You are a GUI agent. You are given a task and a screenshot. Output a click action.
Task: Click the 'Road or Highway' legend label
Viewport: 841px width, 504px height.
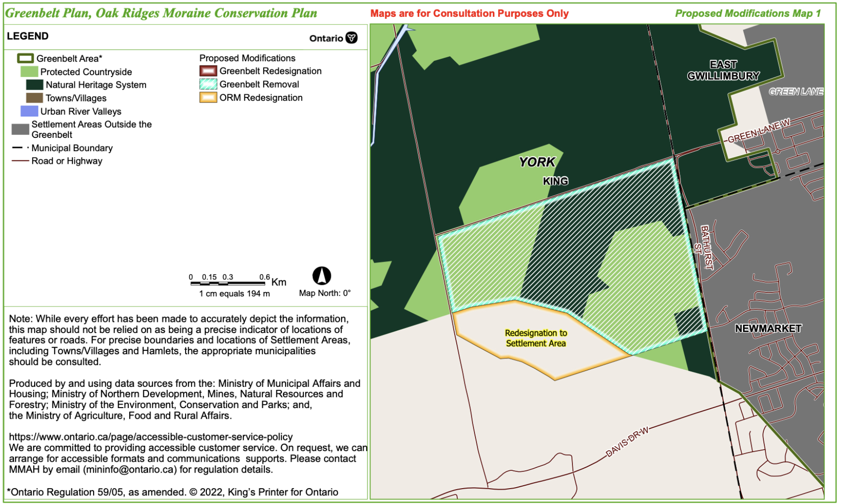[67, 161]
